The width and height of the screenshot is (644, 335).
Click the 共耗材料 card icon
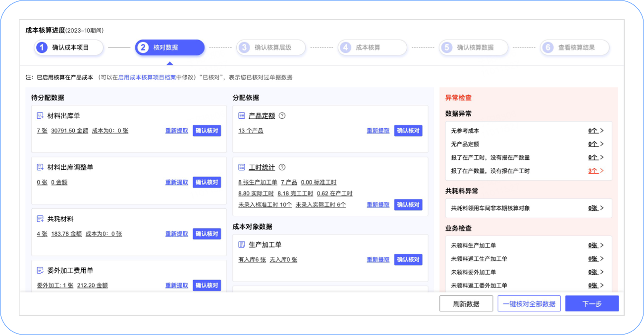coord(40,219)
